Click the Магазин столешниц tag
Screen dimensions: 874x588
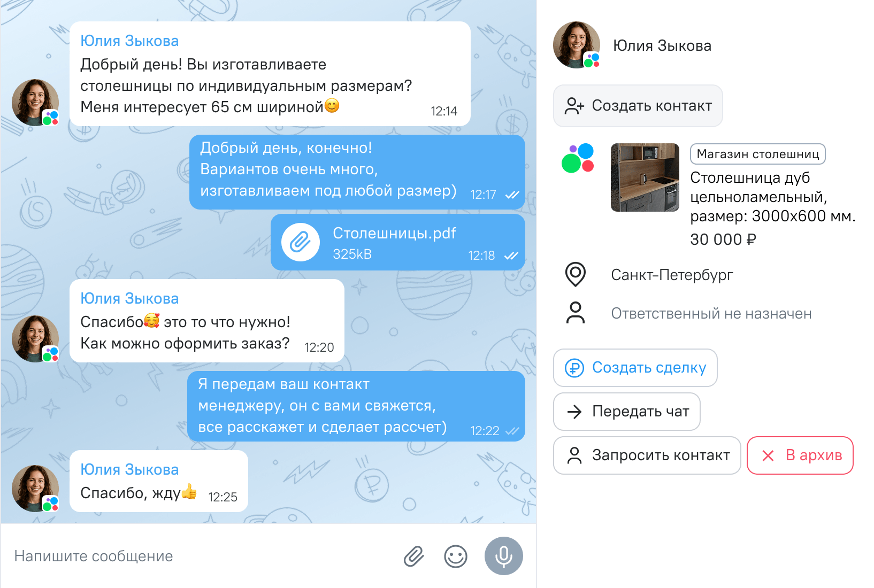[x=758, y=154]
